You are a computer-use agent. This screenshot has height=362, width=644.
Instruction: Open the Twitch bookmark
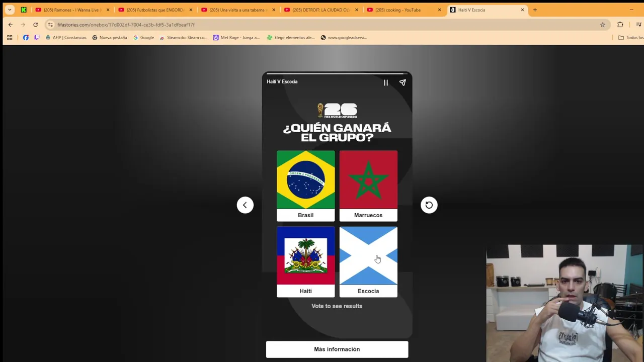pyautogui.click(x=37, y=38)
